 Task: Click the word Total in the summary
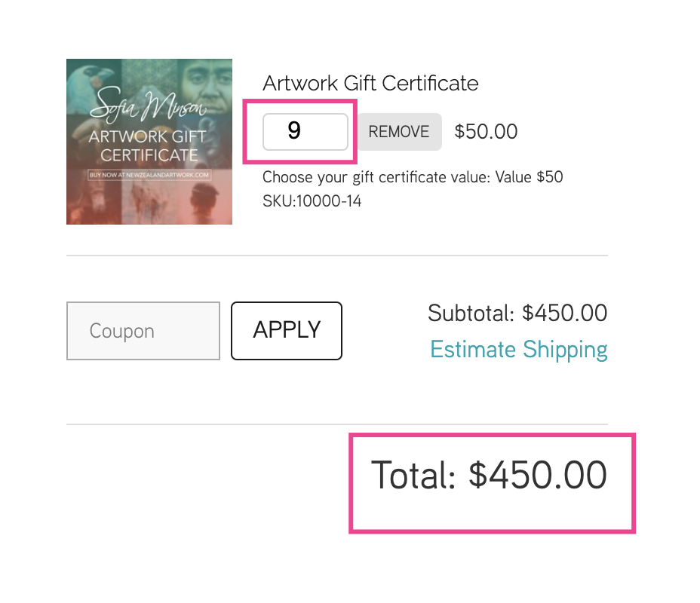[413, 475]
